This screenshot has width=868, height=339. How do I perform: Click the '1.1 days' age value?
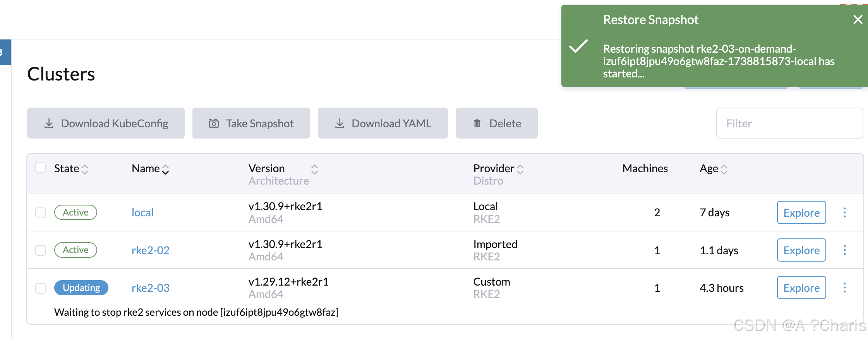(719, 250)
